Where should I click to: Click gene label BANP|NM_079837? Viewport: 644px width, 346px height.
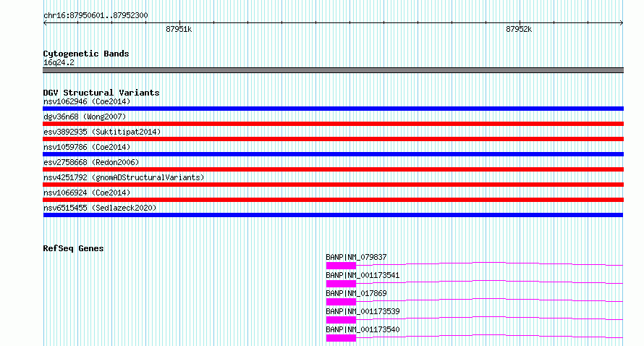pos(356,257)
